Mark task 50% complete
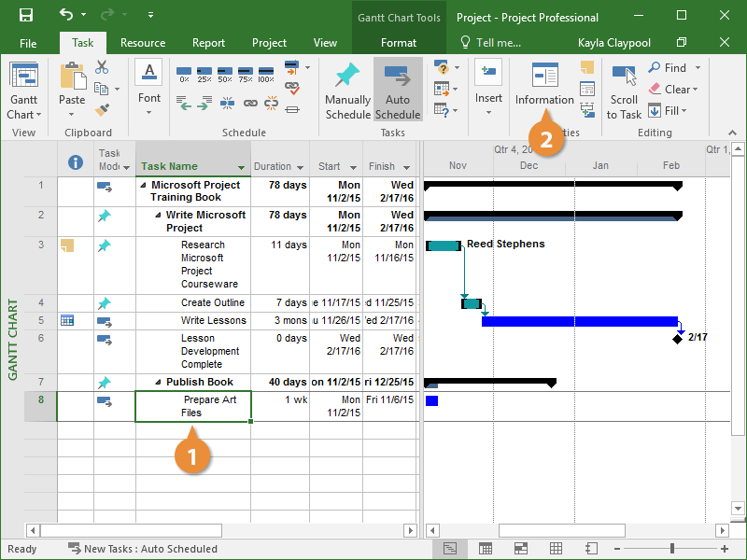The image size is (747, 560). point(224,74)
